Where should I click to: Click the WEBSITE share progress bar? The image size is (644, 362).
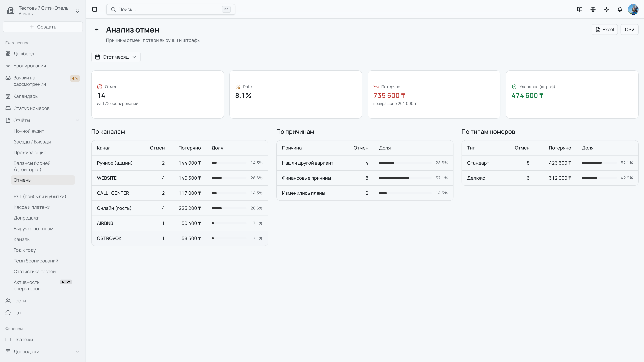click(229, 178)
